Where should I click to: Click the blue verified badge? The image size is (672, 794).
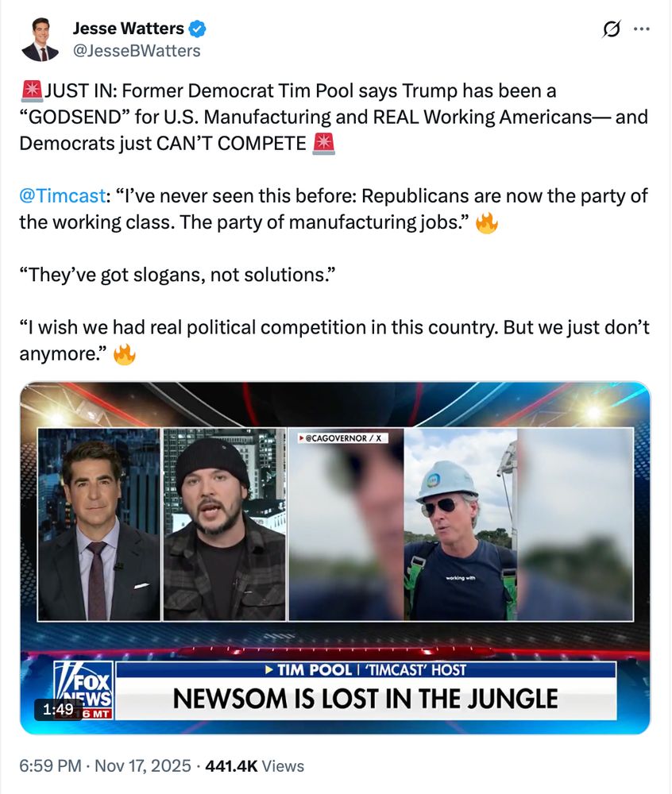tap(197, 29)
